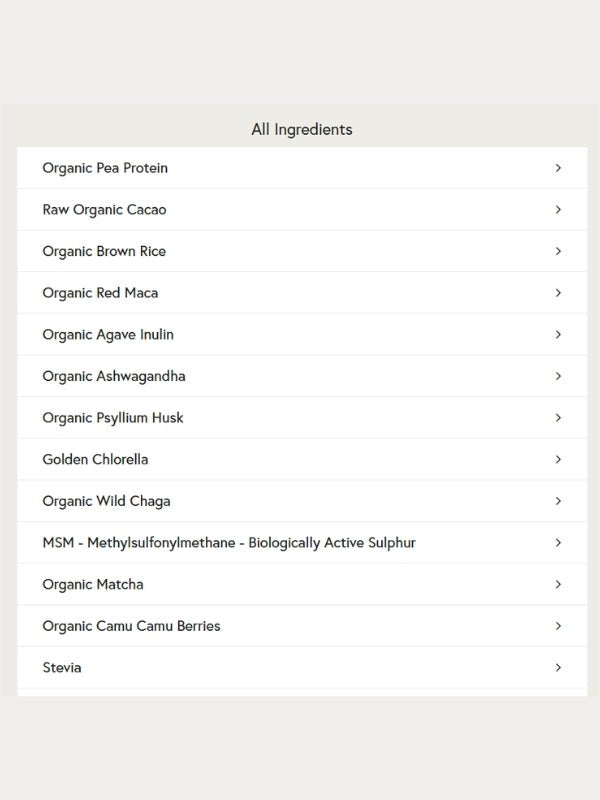Open Organic Brown Rice arrow icon
The height and width of the screenshot is (800, 600).
pos(558,251)
